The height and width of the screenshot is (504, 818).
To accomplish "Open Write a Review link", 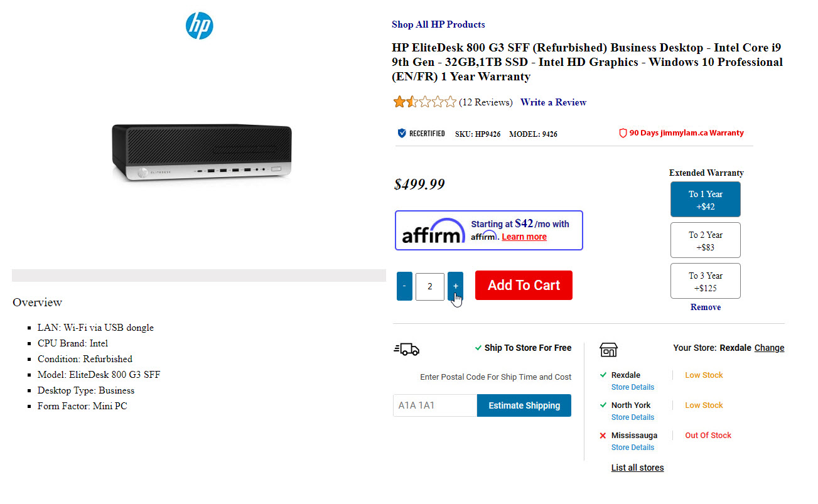I will (553, 102).
